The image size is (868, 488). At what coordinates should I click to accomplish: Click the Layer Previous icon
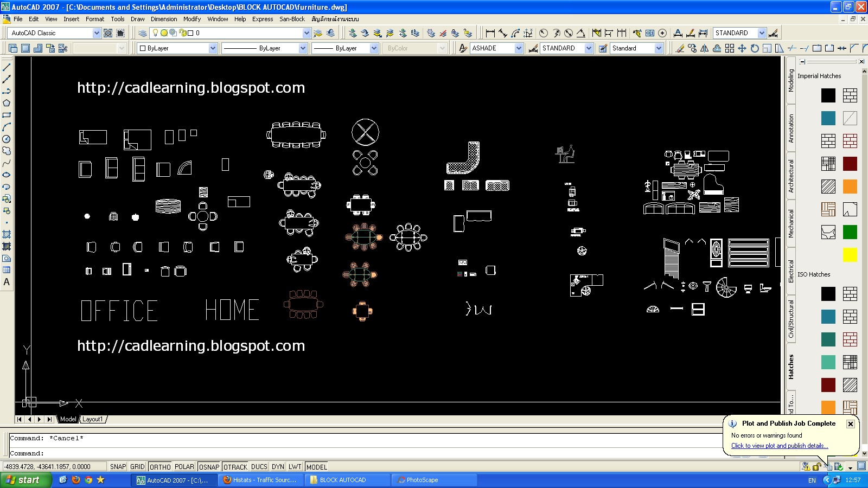[x=330, y=33]
